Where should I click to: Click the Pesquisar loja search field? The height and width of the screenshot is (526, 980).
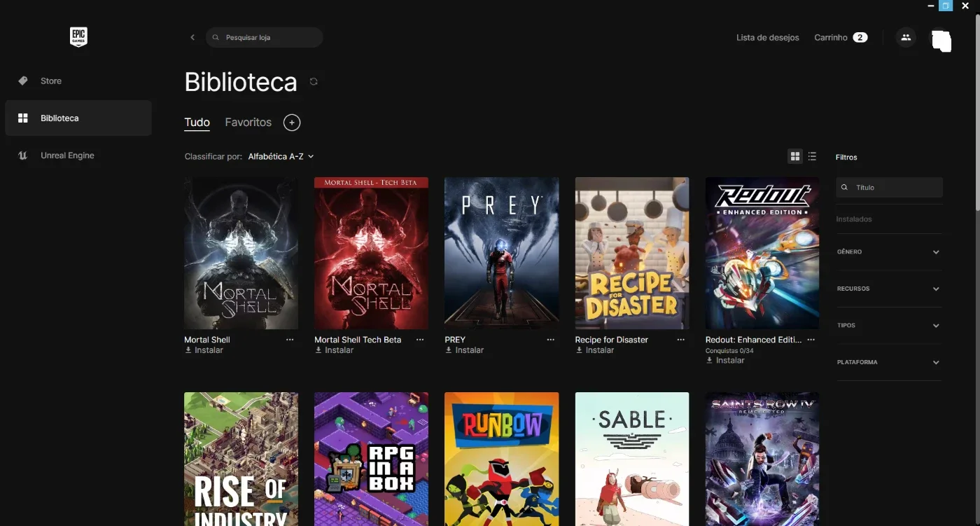[x=265, y=37]
